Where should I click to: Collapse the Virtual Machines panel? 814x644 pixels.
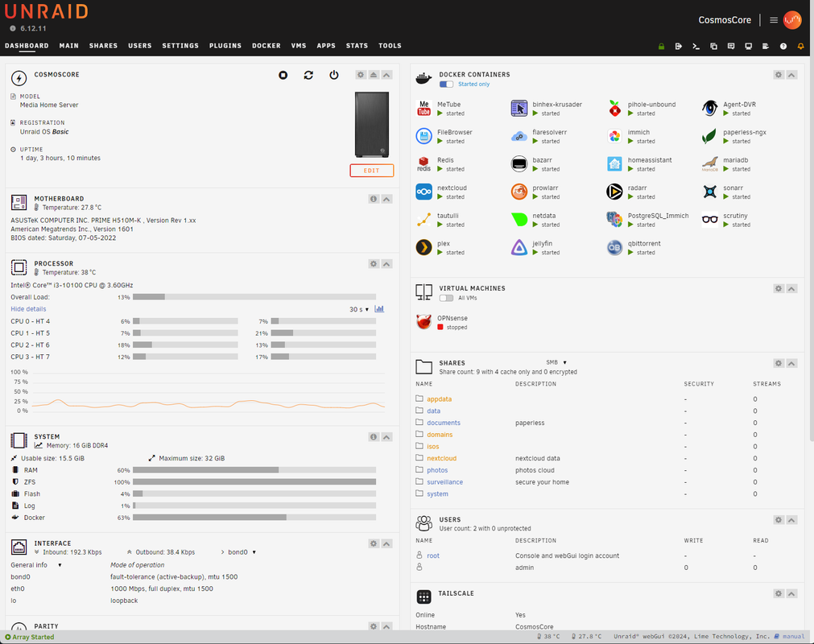[791, 288]
